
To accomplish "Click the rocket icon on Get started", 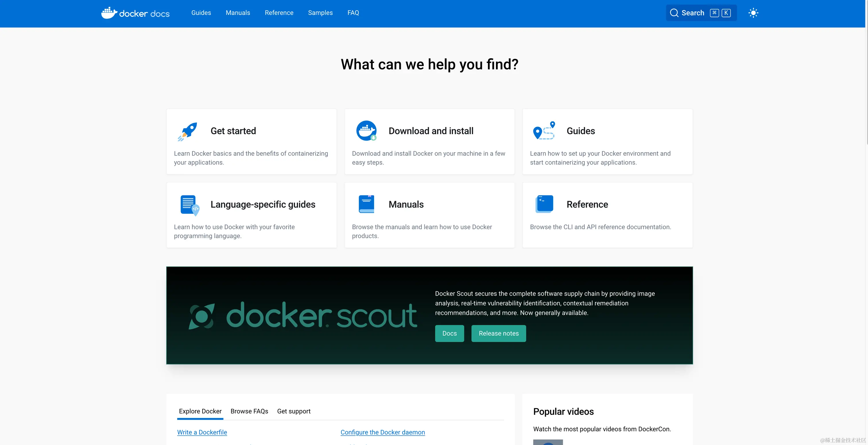I will (188, 131).
